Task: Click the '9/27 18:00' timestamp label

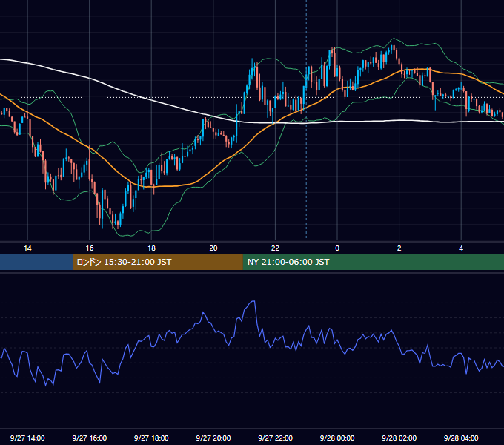Action: [151, 438]
